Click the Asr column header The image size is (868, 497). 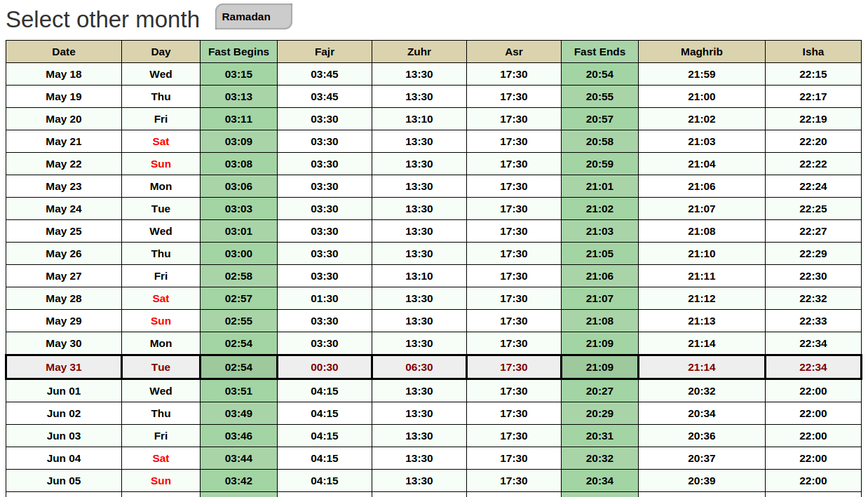[514, 52]
